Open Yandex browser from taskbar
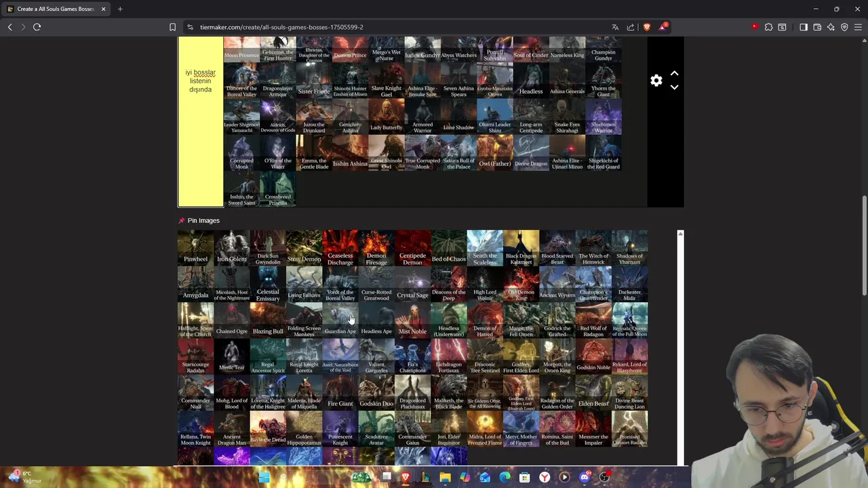This screenshot has height=488, width=868. tap(545, 477)
